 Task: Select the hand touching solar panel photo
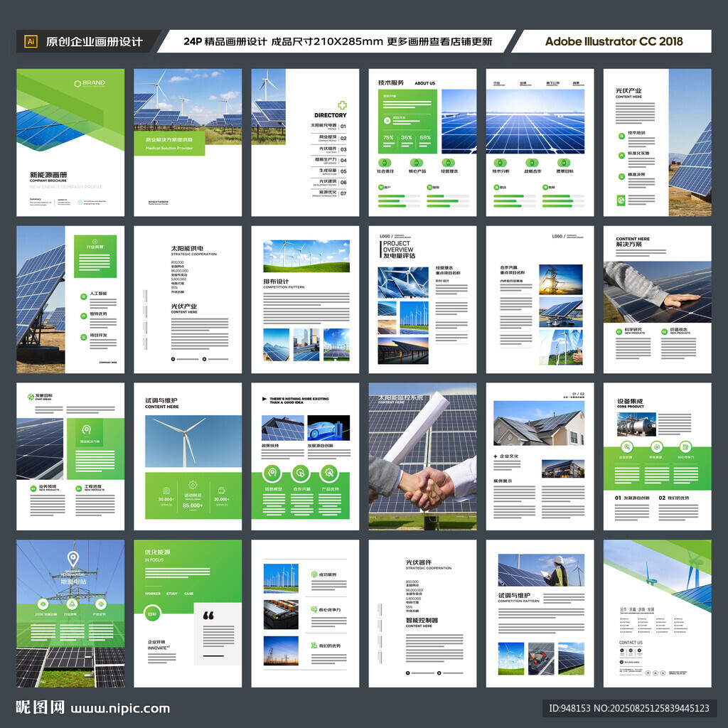coord(658,291)
